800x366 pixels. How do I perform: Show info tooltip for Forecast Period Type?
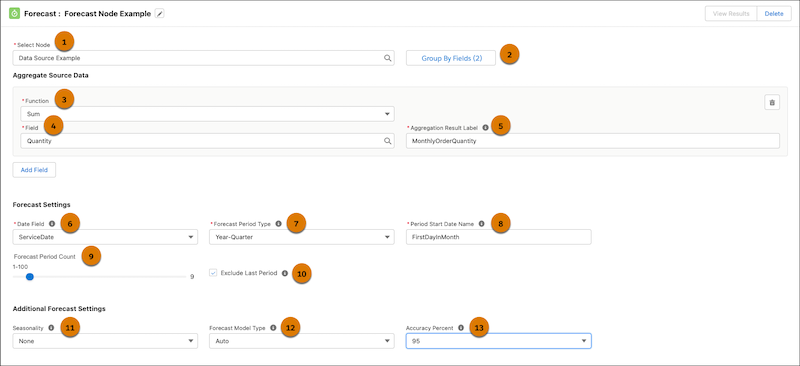278,224
